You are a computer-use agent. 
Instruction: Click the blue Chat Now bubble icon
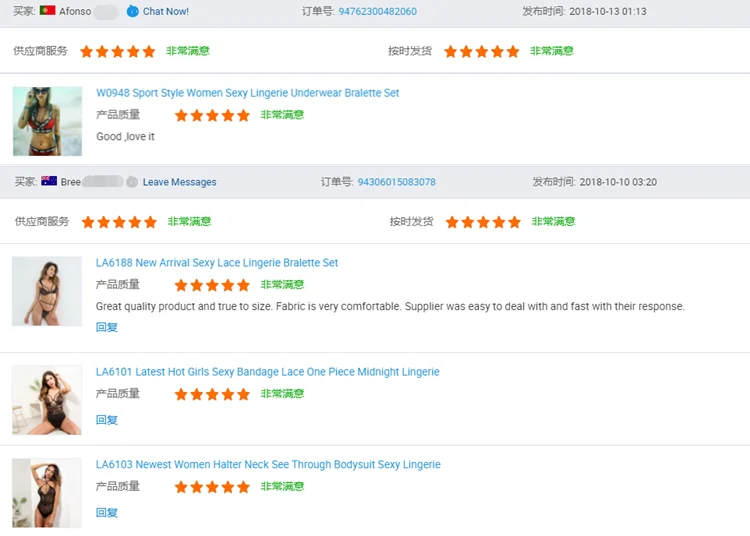132,11
